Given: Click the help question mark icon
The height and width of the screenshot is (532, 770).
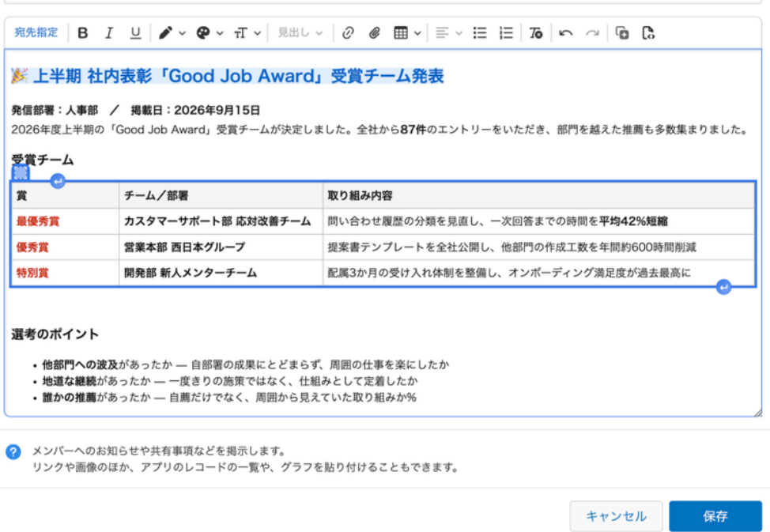Looking at the screenshot, I should 13,452.
